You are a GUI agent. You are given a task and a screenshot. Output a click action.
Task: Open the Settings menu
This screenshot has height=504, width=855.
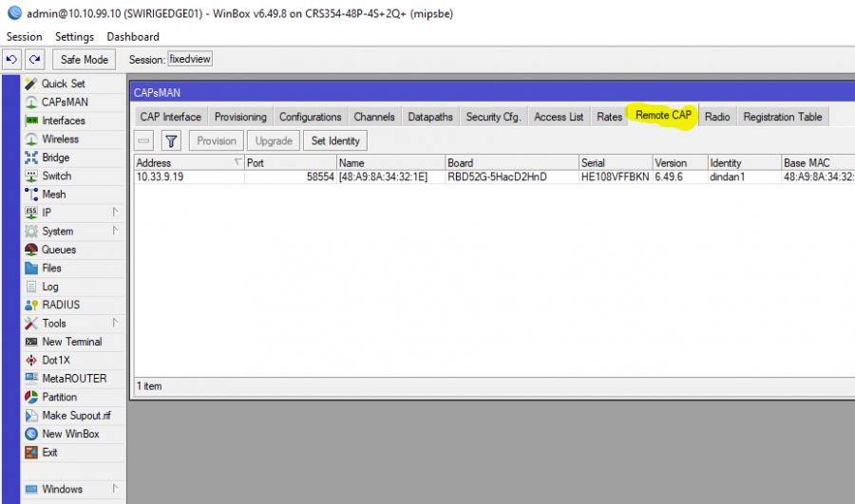coord(74,36)
